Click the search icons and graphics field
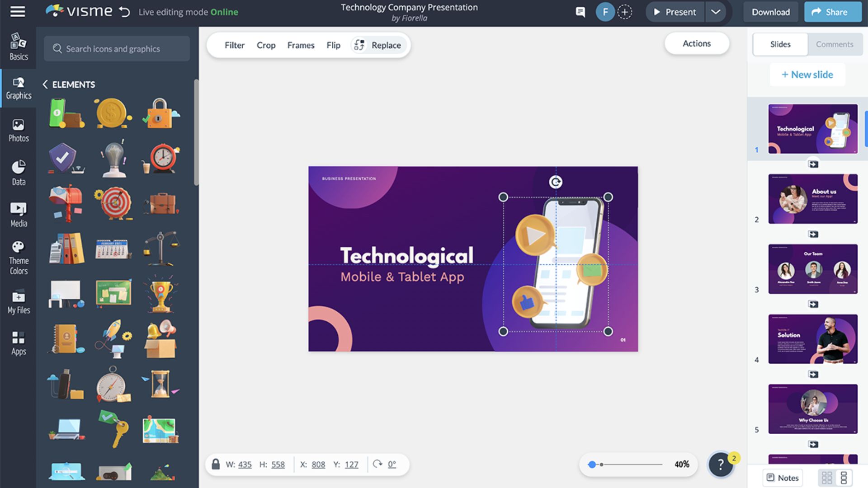Image resolution: width=868 pixels, height=488 pixels. pos(117,49)
